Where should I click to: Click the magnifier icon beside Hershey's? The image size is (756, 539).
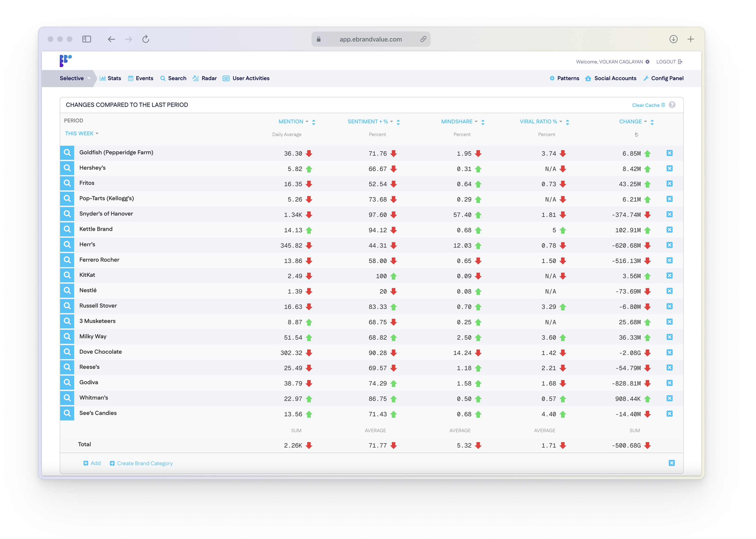pyautogui.click(x=67, y=168)
